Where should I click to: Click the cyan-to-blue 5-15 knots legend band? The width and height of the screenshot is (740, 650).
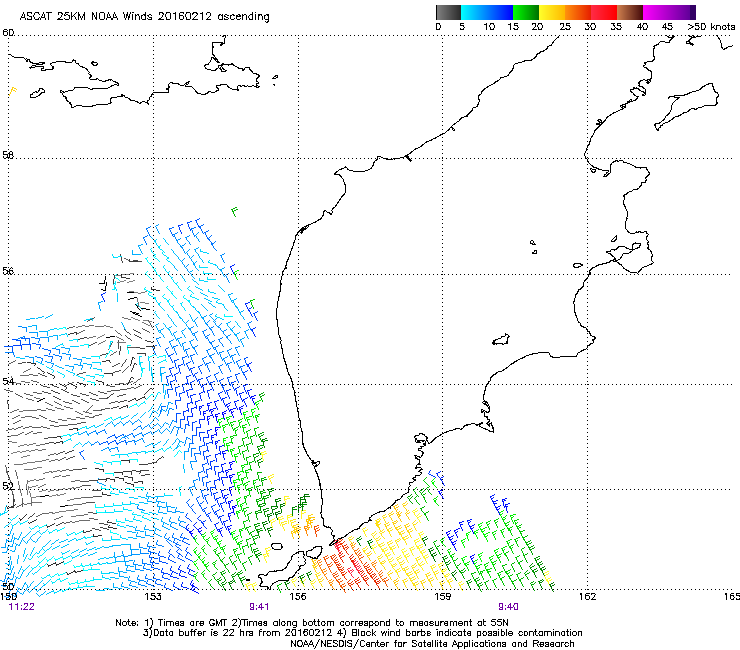487,12
